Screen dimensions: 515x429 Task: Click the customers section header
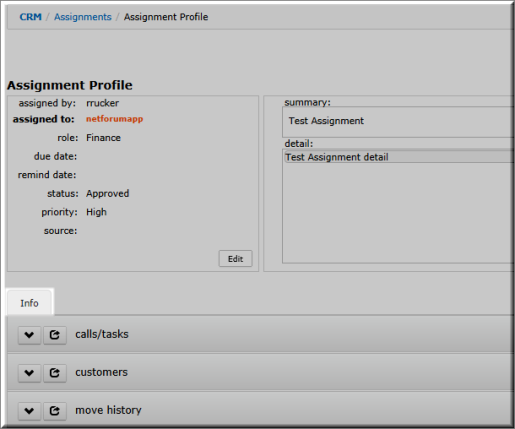pos(260,372)
